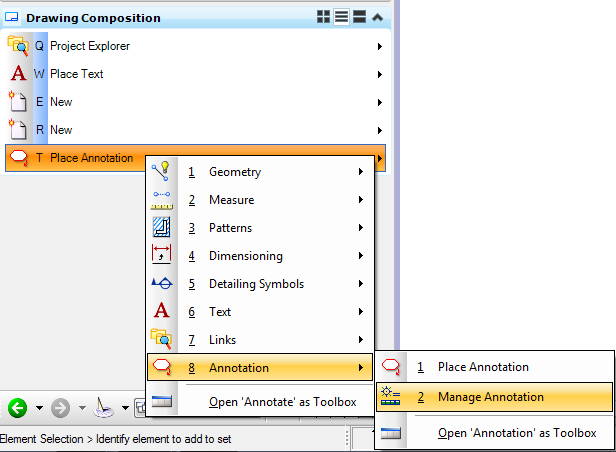The width and height of the screenshot is (616, 452).
Task: Expand submenu arrow for row R New
Action: point(380,130)
